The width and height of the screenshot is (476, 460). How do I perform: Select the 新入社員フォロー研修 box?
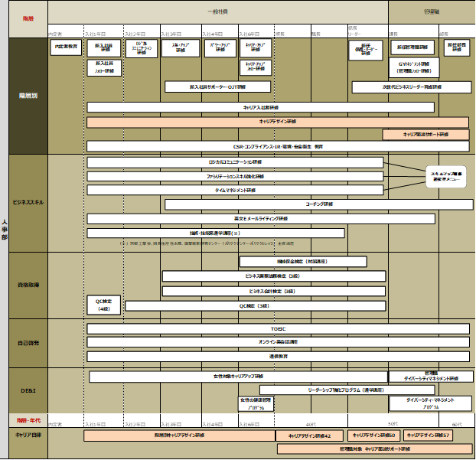click(x=104, y=67)
